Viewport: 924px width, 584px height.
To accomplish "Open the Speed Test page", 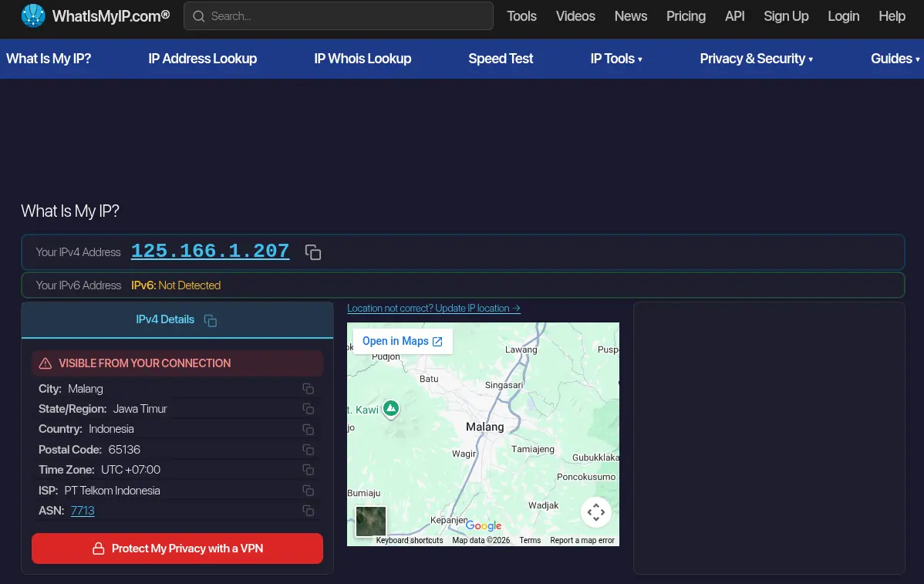I will click(501, 59).
